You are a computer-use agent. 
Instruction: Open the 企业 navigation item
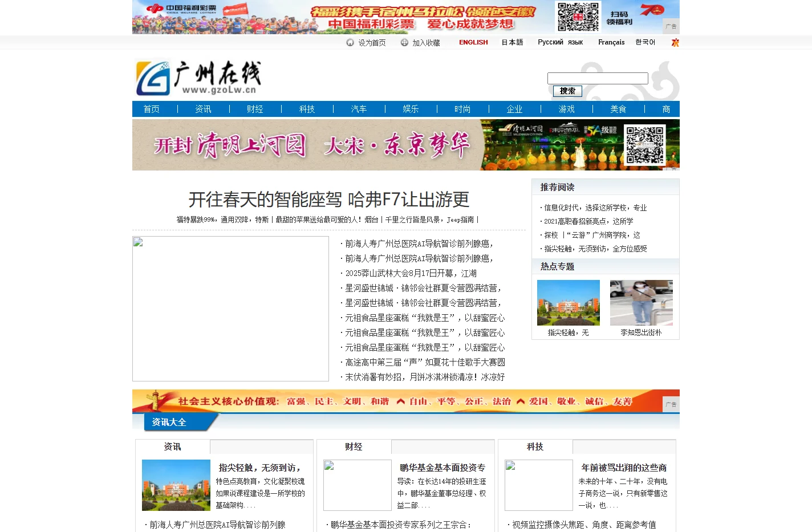pos(515,109)
